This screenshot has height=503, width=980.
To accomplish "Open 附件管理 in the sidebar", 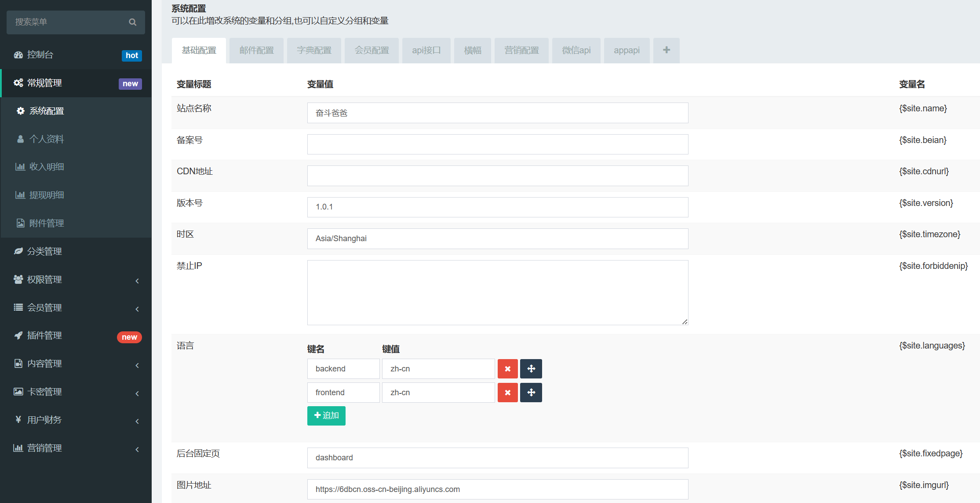I will point(76,223).
